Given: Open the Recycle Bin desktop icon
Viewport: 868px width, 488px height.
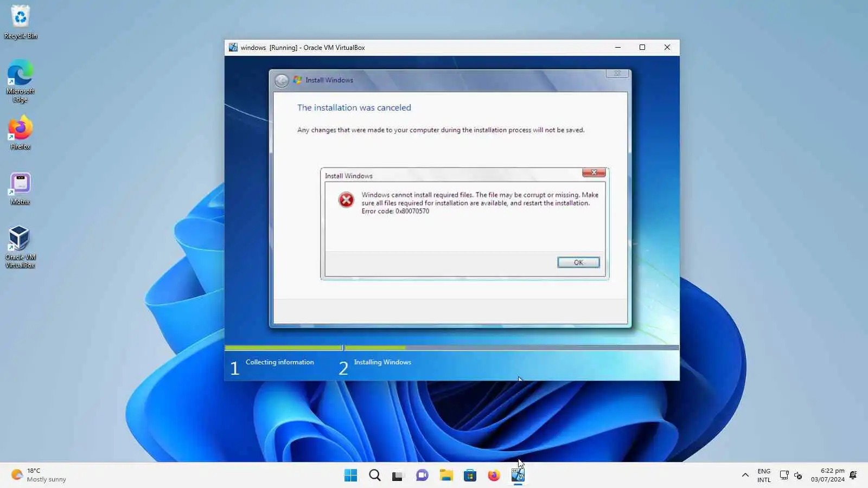Looking at the screenshot, I should point(21,22).
